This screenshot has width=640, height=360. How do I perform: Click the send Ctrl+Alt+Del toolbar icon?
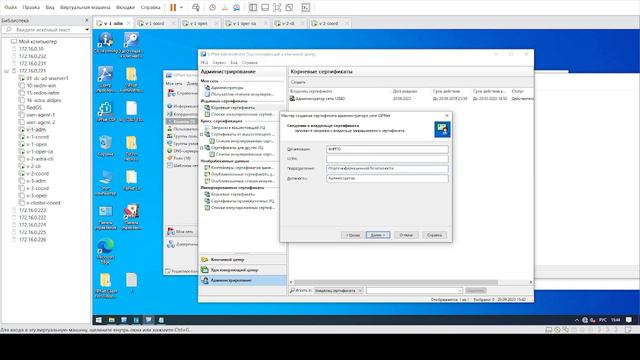click(196, 7)
